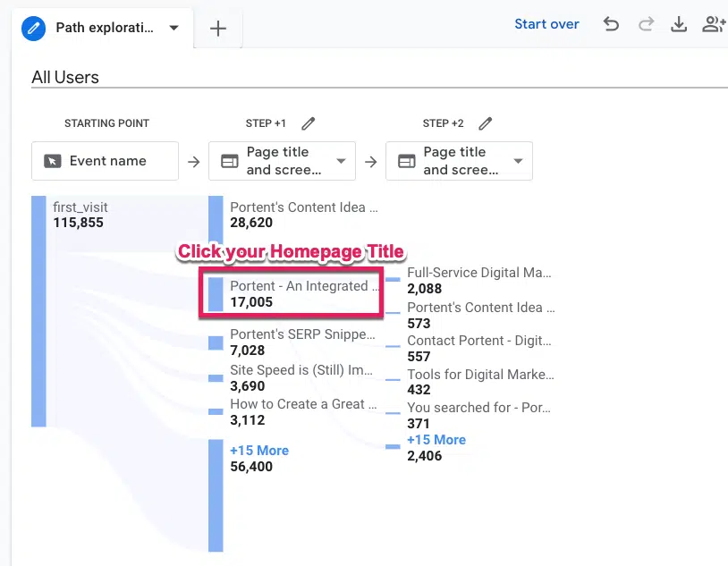This screenshot has height=566, width=728.
Task: Edit STEP +1 with the pencil icon
Action: 309,123
